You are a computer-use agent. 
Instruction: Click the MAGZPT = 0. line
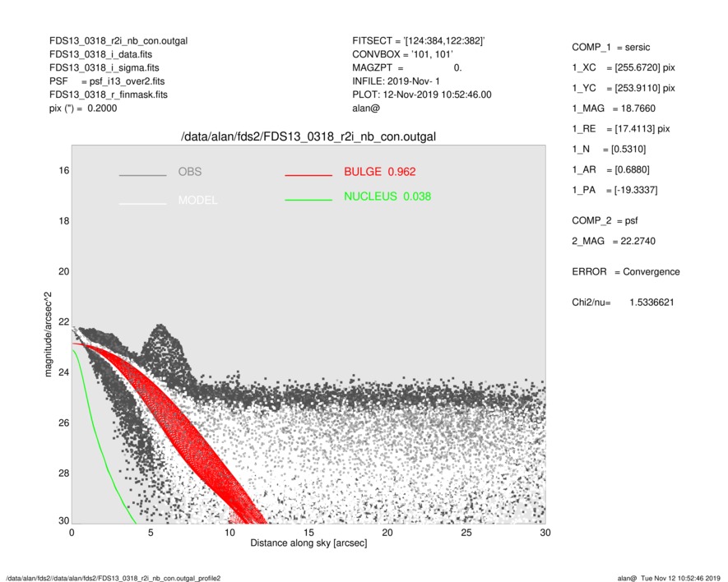[x=406, y=67]
